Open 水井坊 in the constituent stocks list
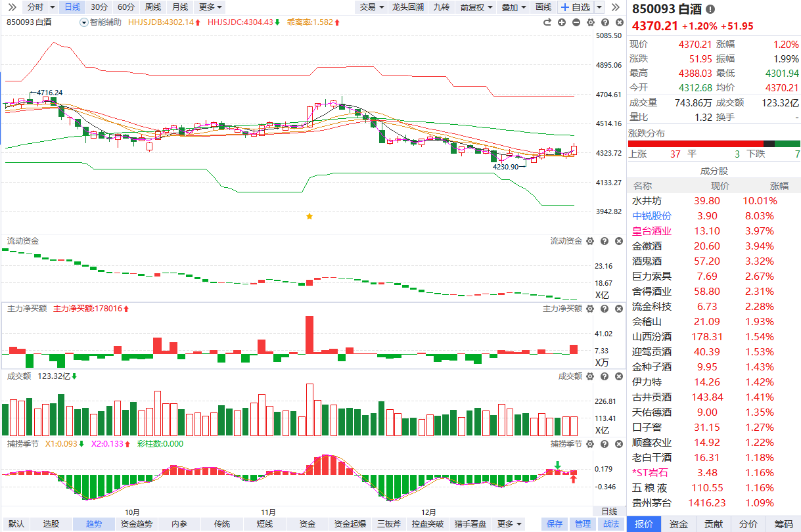 coord(647,201)
